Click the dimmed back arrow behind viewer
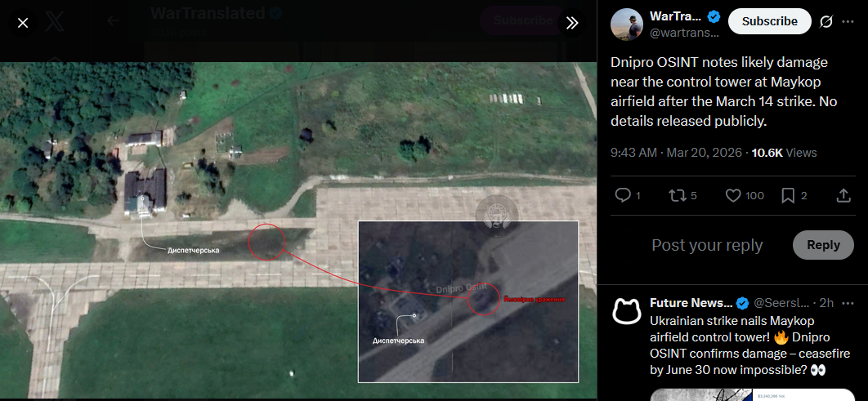 (x=113, y=20)
